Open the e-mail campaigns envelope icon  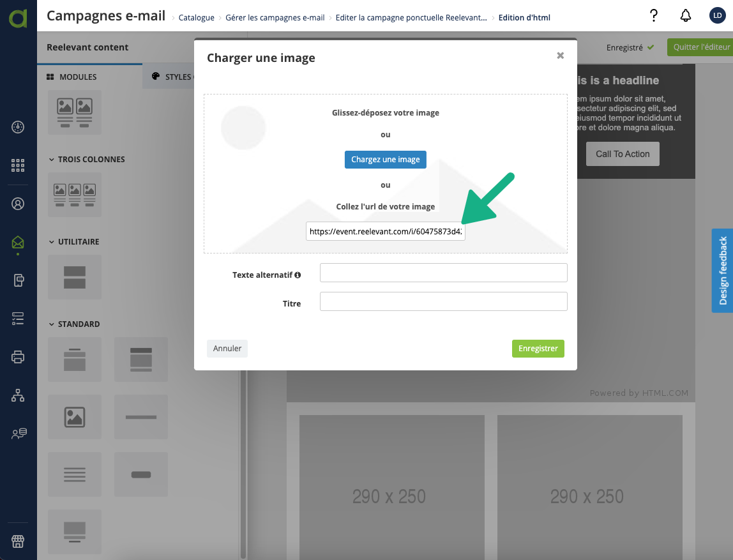tap(18, 242)
